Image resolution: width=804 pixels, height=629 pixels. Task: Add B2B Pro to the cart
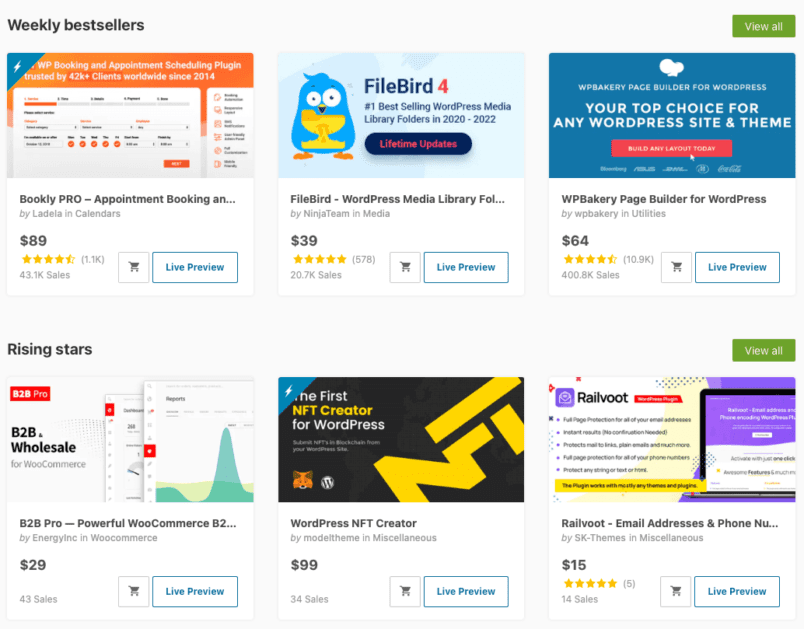tap(133, 591)
